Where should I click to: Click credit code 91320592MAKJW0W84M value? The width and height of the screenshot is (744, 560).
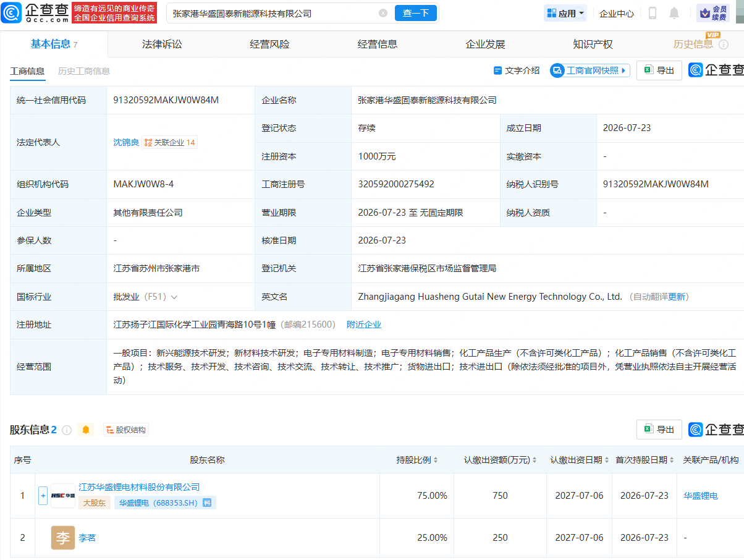tap(166, 100)
